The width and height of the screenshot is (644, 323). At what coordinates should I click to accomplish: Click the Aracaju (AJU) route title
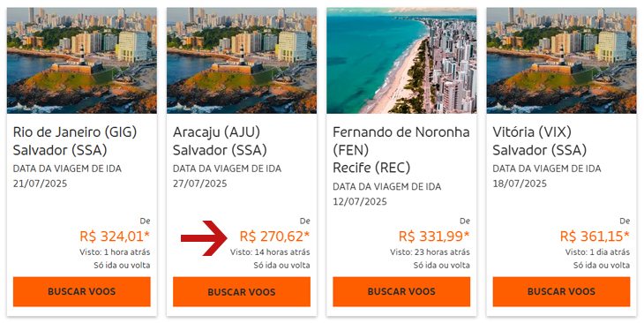[216, 132]
